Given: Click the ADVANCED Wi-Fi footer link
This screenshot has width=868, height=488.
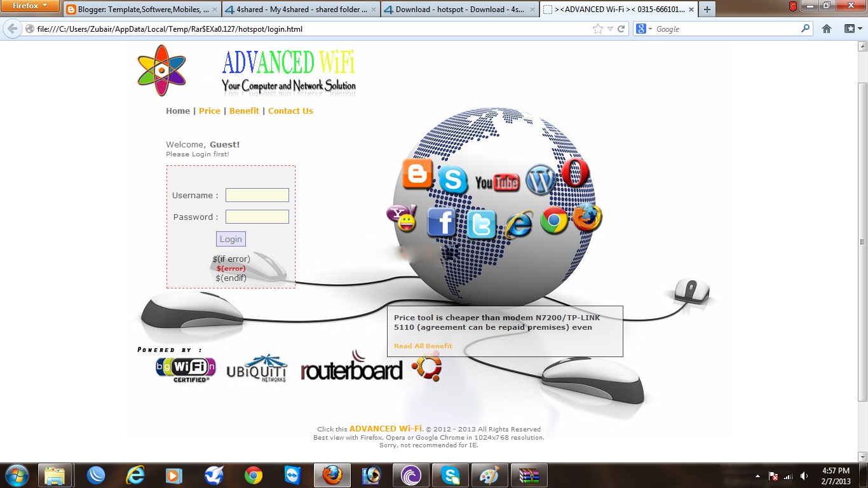Looking at the screenshot, I should [x=386, y=428].
